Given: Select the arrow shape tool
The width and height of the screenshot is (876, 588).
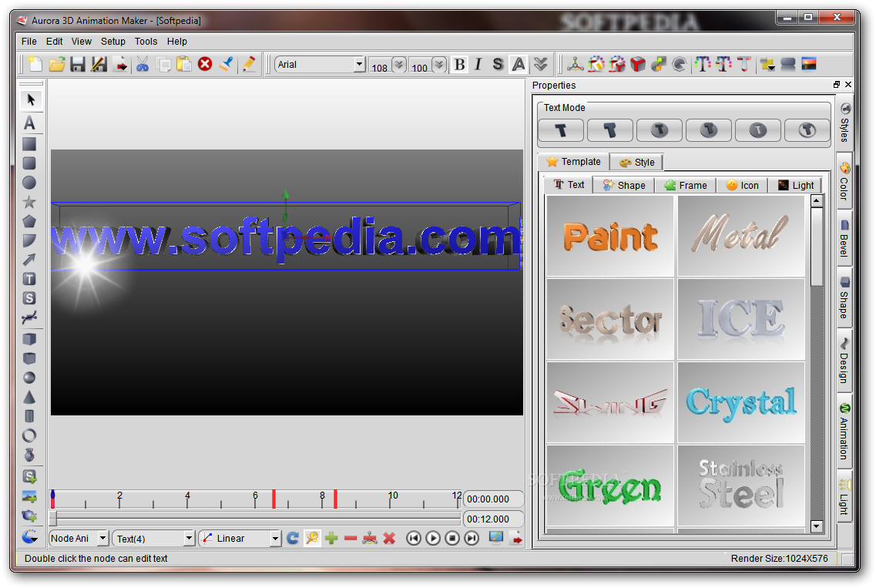Looking at the screenshot, I should [x=29, y=260].
